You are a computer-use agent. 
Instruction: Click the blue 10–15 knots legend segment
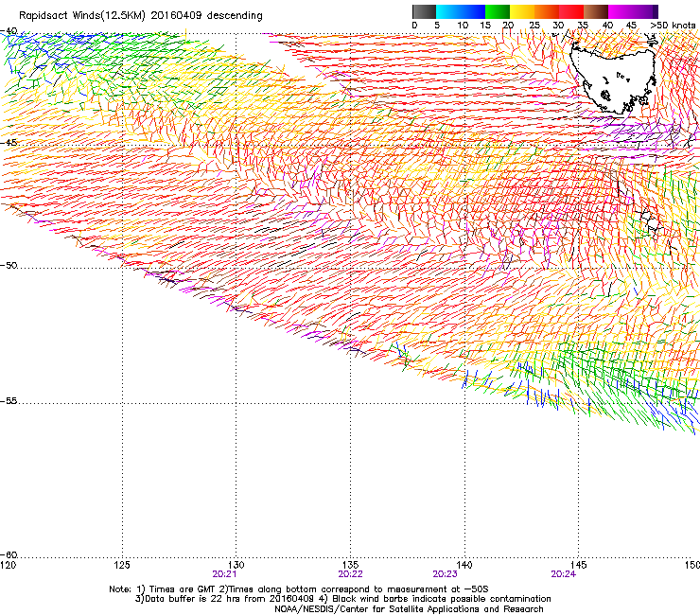coord(473,11)
